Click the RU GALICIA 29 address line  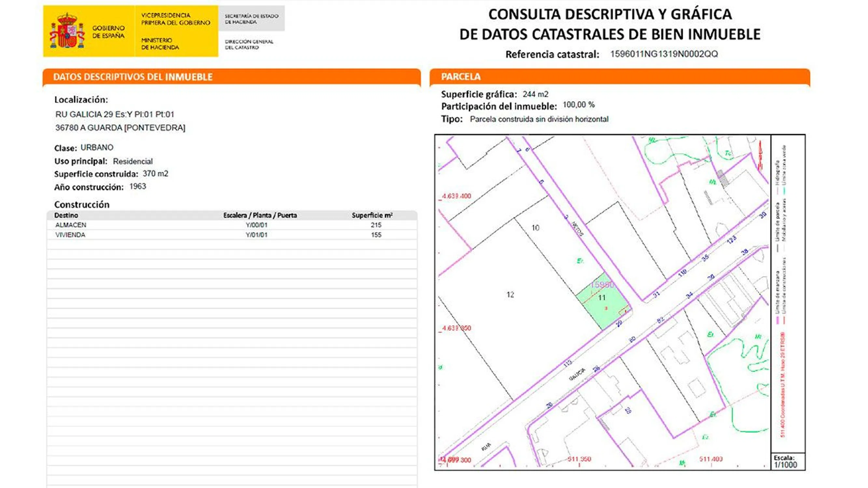(115, 115)
